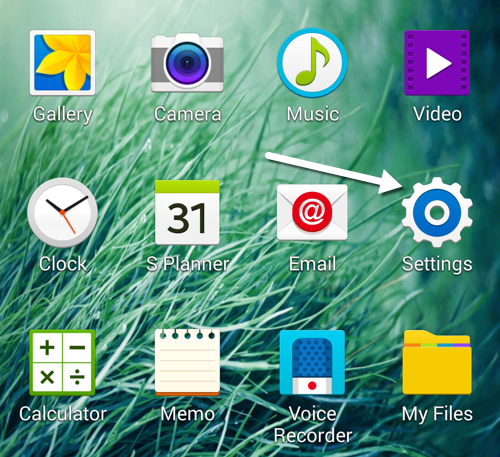Open the Gallery app icon

click(x=62, y=63)
